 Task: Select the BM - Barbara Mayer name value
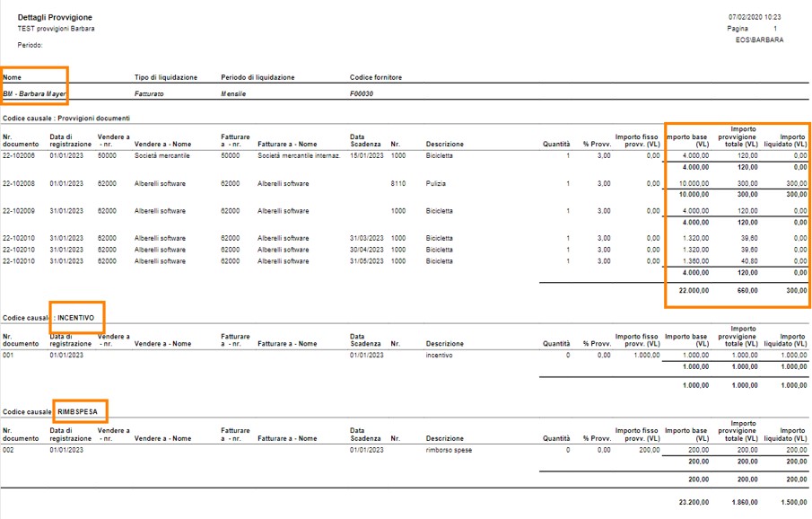35,93
